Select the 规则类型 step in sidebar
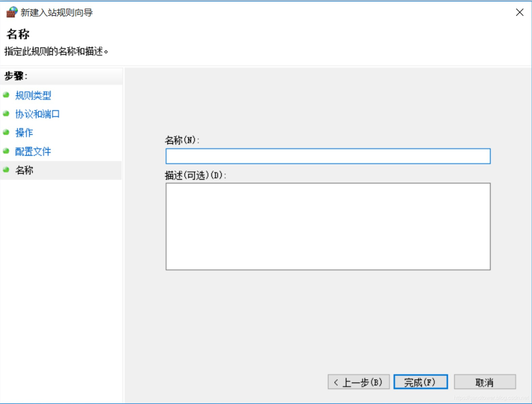The width and height of the screenshot is (532, 404). click(x=33, y=95)
